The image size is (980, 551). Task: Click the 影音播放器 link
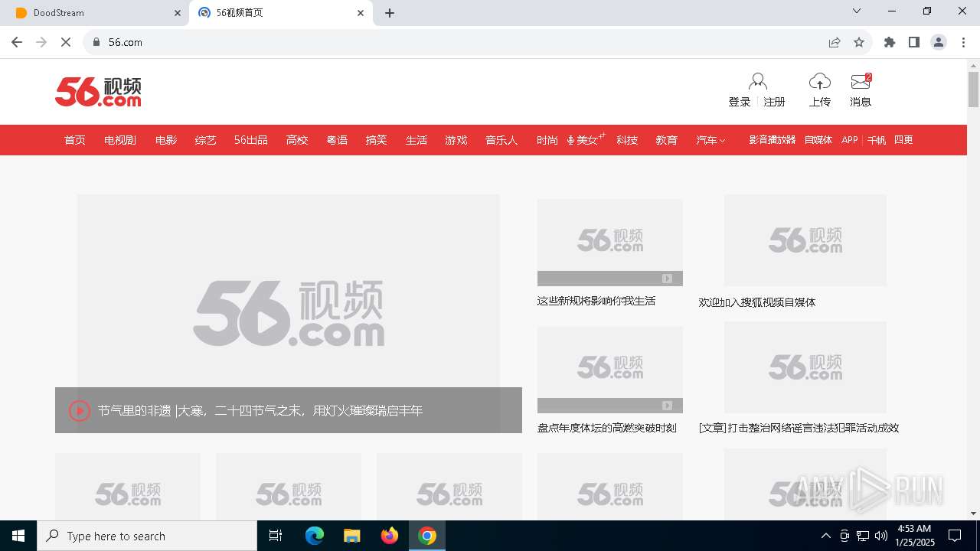pos(773,140)
